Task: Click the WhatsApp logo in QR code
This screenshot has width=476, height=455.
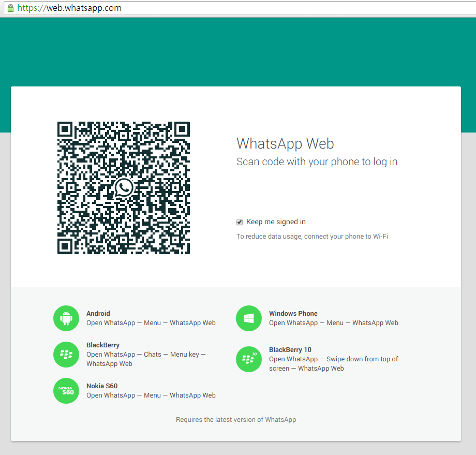Action: (124, 188)
